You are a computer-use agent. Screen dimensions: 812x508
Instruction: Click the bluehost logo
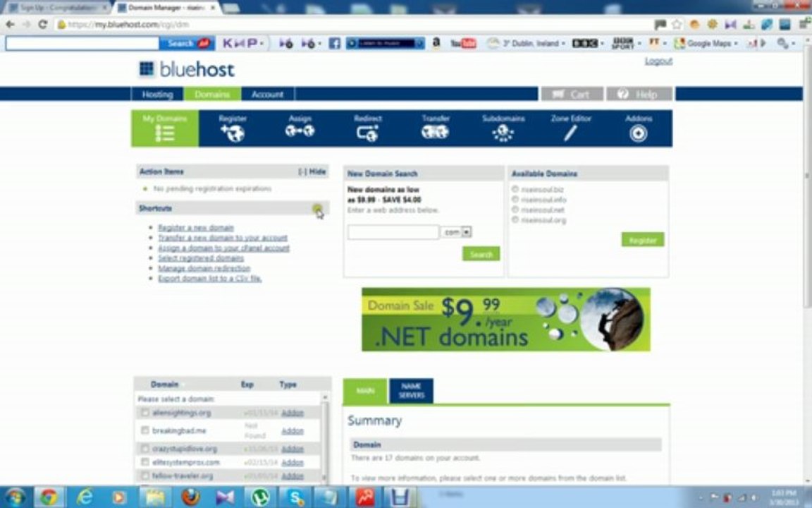187,69
